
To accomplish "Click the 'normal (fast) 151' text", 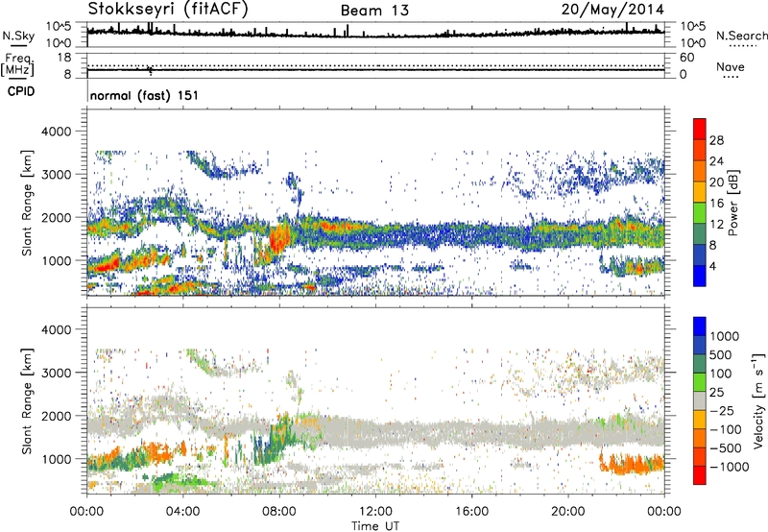I will point(144,95).
